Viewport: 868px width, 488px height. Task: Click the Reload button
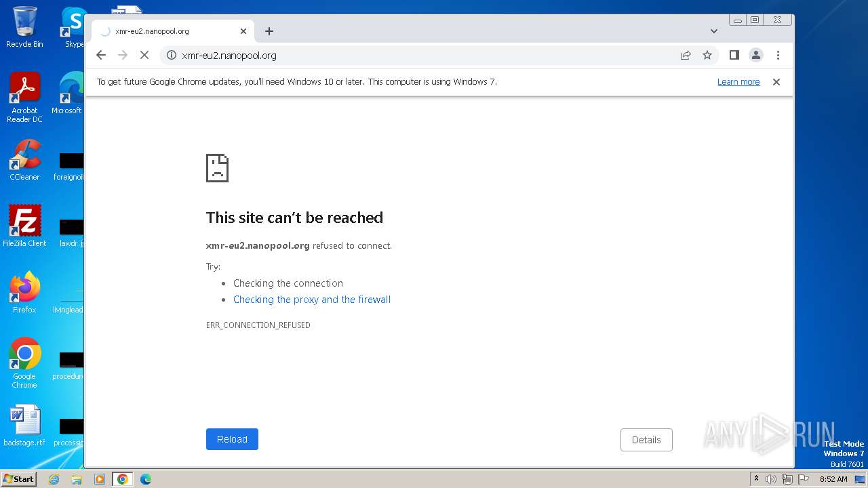232,439
